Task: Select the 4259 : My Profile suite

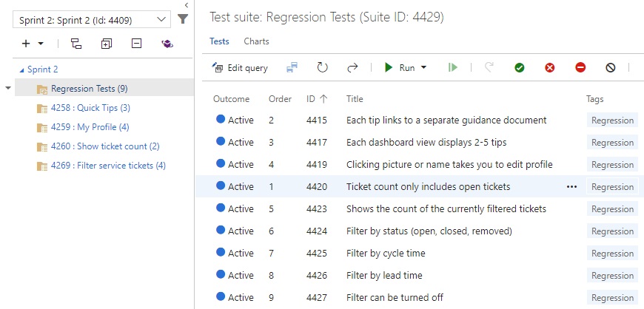Action: (x=90, y=127)
